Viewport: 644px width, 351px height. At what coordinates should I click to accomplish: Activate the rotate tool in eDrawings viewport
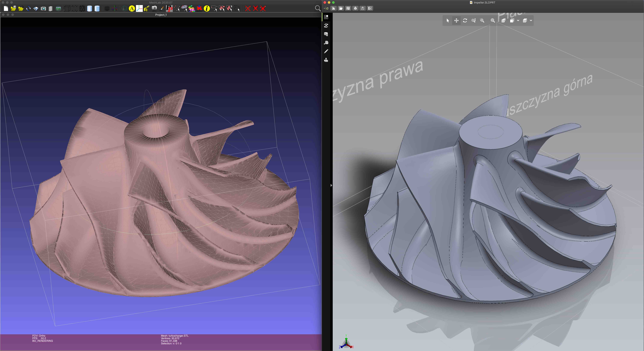pyautogui.click(x=465, y=21)
